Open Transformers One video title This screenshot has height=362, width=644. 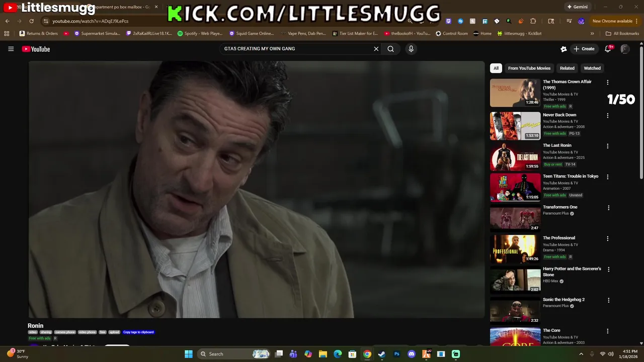click(560, 207)
